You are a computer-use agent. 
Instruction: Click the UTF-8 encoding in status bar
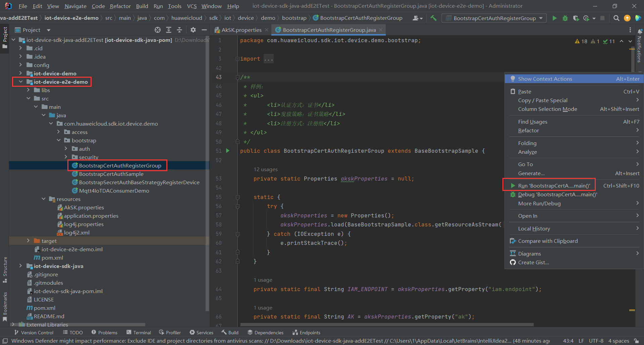(x=596, y=341)
